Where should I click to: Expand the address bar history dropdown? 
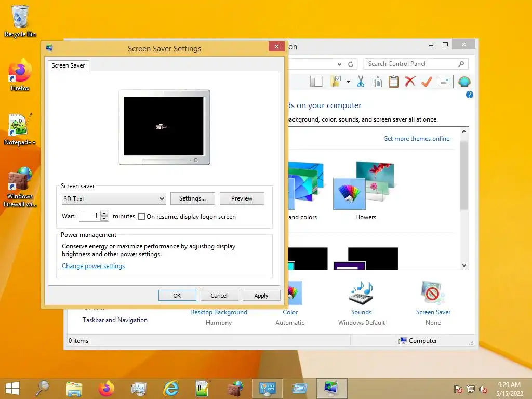339,64
